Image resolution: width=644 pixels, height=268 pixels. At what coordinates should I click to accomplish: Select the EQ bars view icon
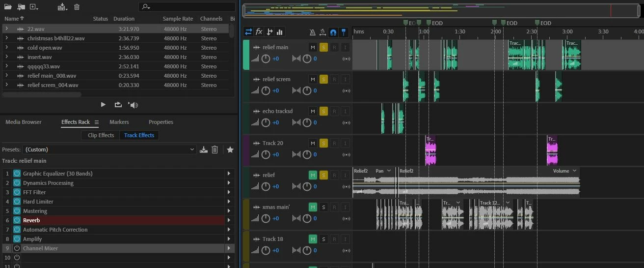coord(280,32)
